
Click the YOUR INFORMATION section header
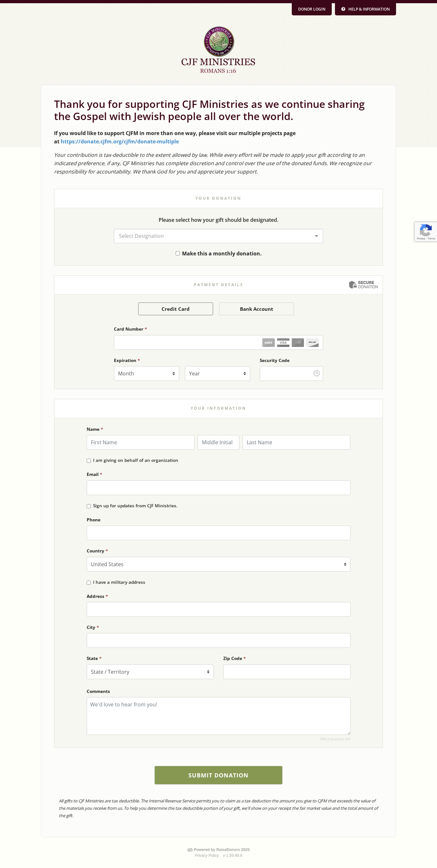[218, 408]
